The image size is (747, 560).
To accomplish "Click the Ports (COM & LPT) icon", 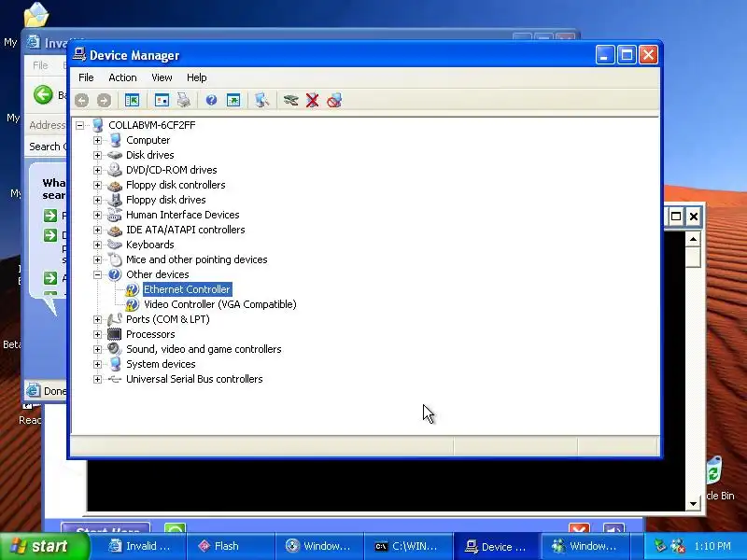I will tap(115, 319).
